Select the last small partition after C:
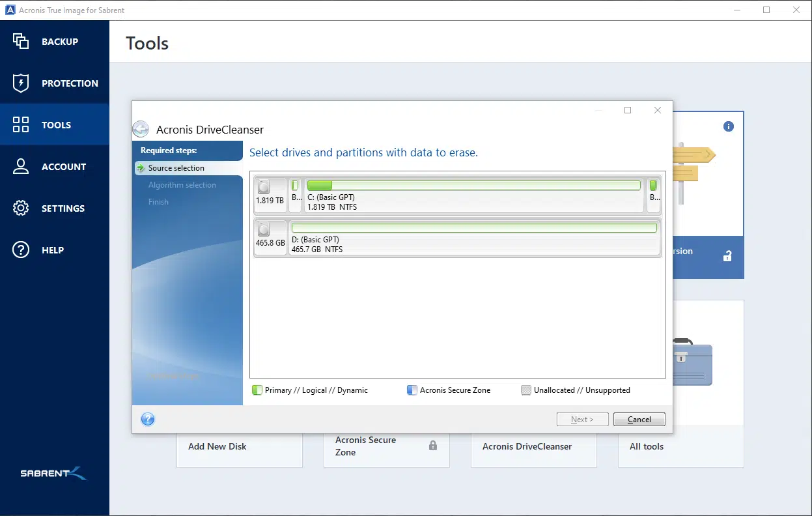 pos(653,195)
